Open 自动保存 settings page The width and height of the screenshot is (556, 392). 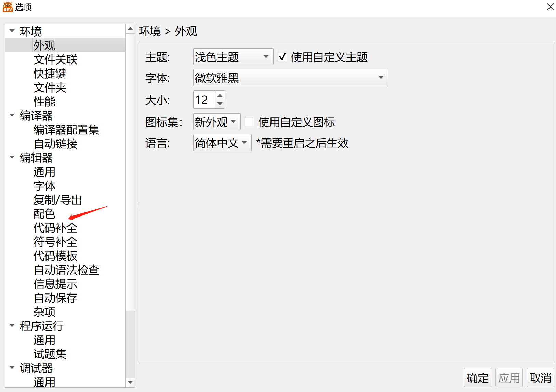(x=55, y=298)
